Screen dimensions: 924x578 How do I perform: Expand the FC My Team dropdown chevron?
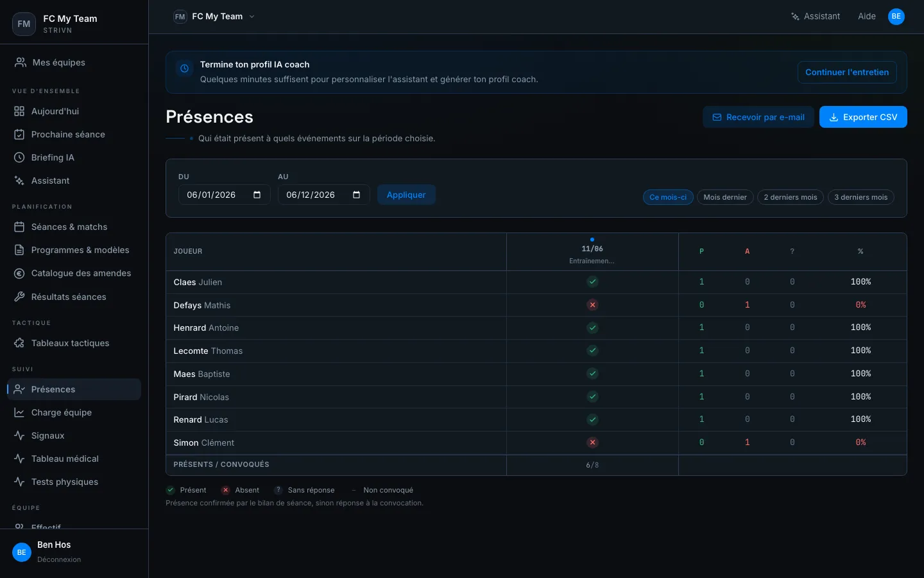(252, 17)
